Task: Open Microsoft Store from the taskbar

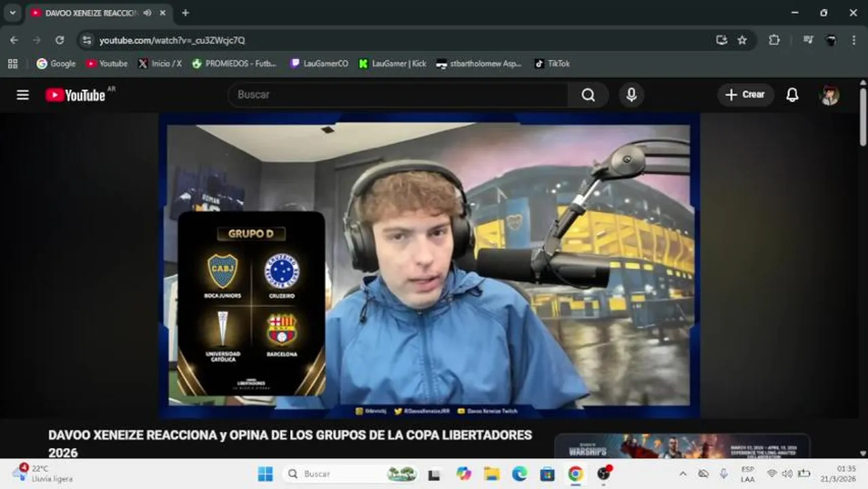Action: 547,473
